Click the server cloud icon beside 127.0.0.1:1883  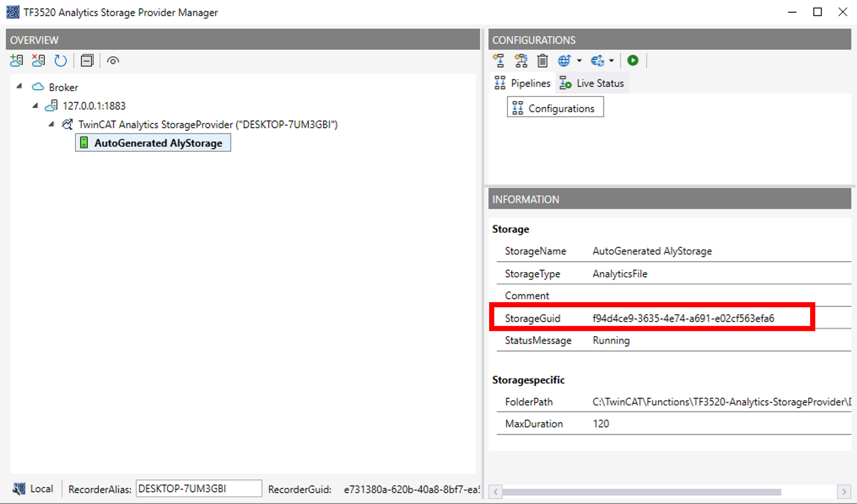51,106
